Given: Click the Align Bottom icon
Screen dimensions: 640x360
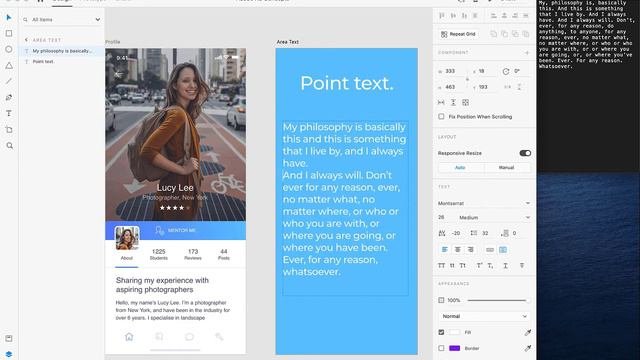Looking at the screenshot, I should pyautogui.click(x=464, y=16).
